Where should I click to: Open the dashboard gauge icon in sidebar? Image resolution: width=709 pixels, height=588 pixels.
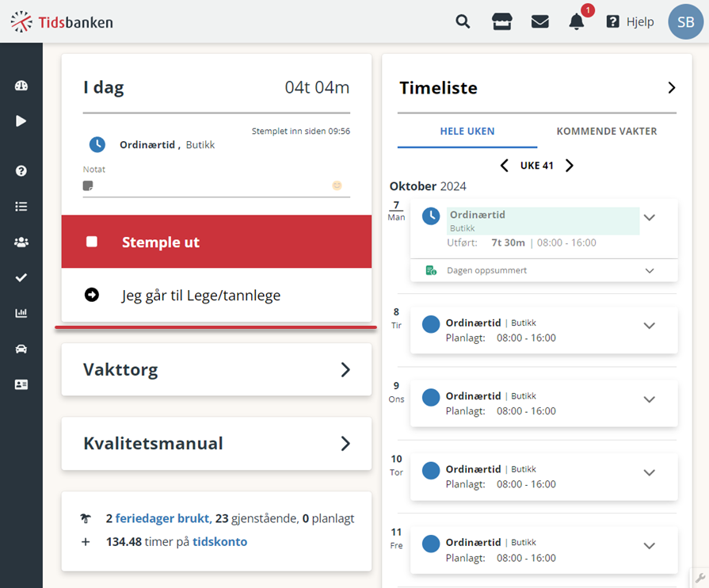[21, 86]
